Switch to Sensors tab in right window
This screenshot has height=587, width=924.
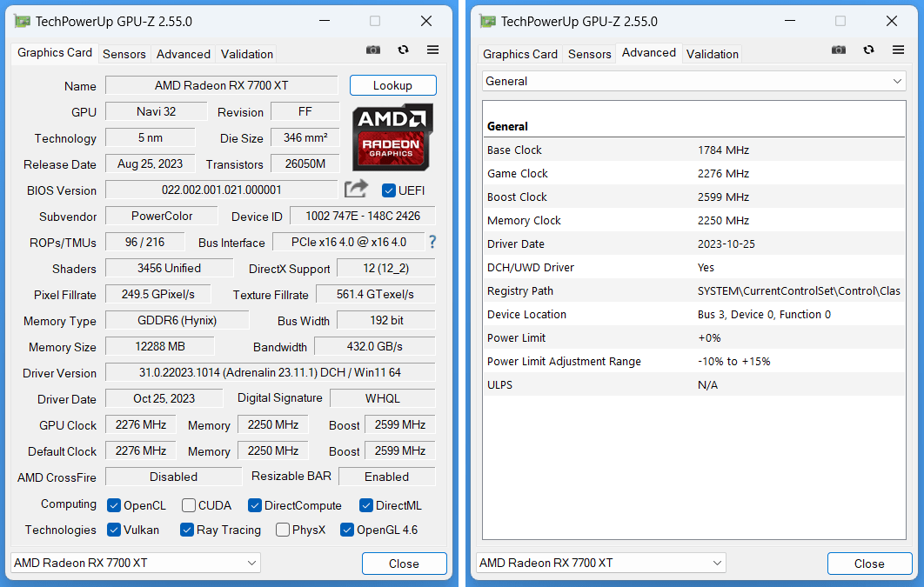click(x=589, y=54)
